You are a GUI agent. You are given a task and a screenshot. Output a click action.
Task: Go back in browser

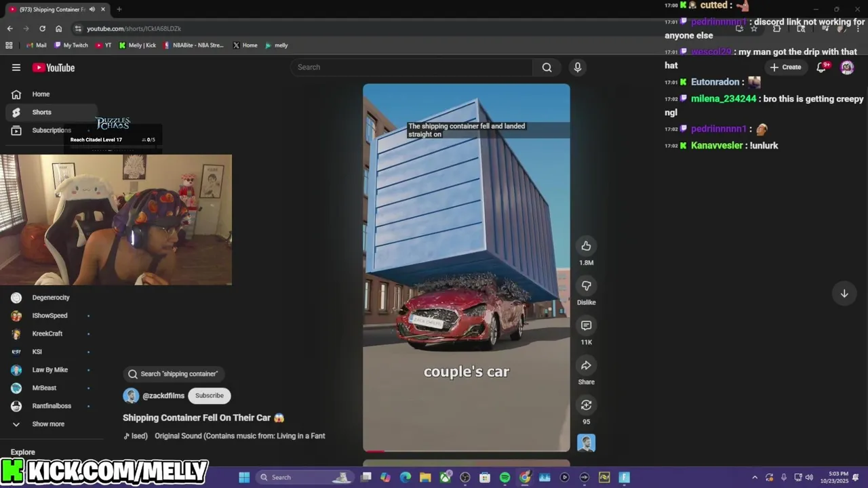(9, 28)
